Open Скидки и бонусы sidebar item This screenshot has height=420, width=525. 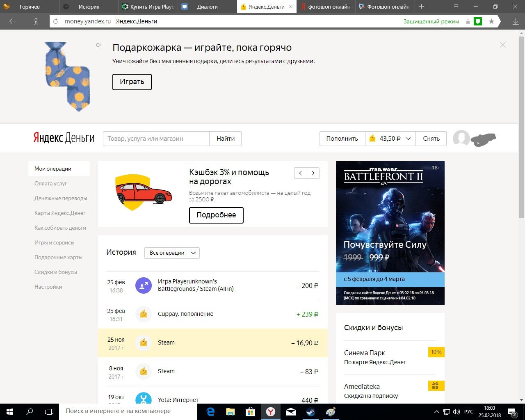(x=56, y=272)
